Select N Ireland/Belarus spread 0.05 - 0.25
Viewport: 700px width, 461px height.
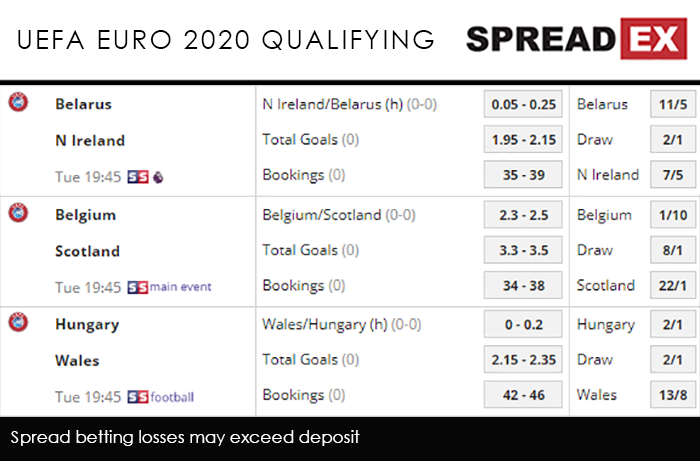coord(524,104)
